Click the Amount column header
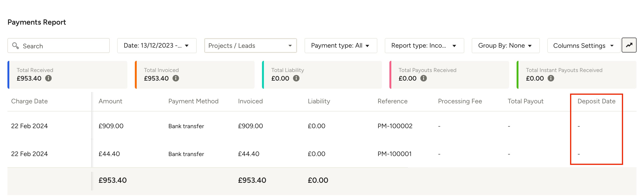 point(110,101)
